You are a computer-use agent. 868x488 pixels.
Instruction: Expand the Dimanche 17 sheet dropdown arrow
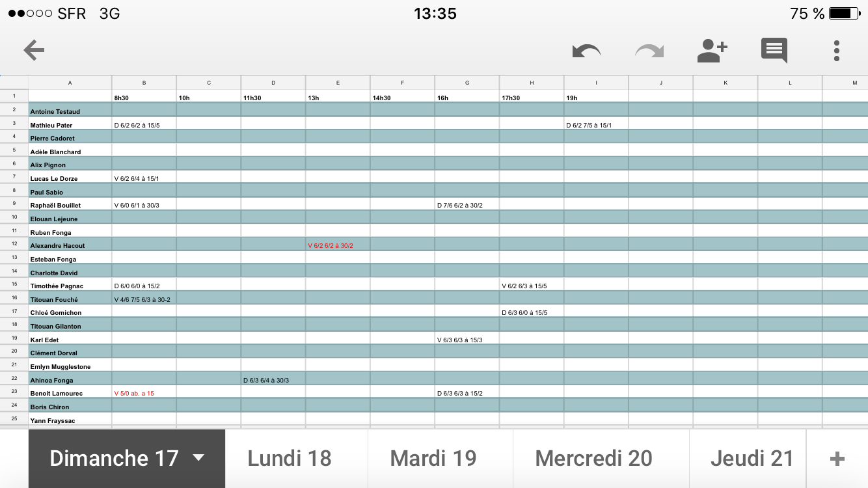pos(198,458)
